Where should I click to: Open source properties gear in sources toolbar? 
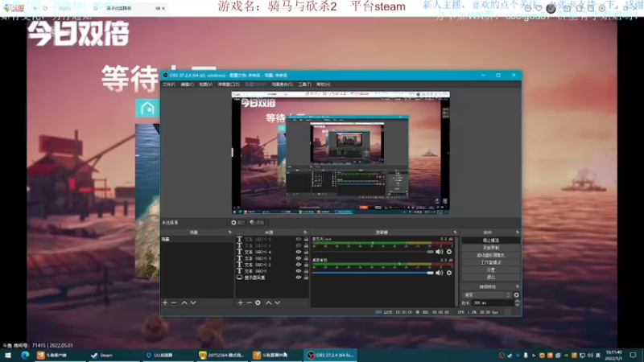point(258,303)
